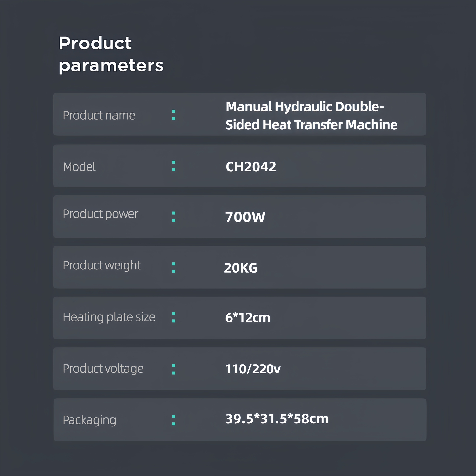Viewport: 476px width, 476px height.
Task: Click the "Product power" label
Action: click(100, 214)
